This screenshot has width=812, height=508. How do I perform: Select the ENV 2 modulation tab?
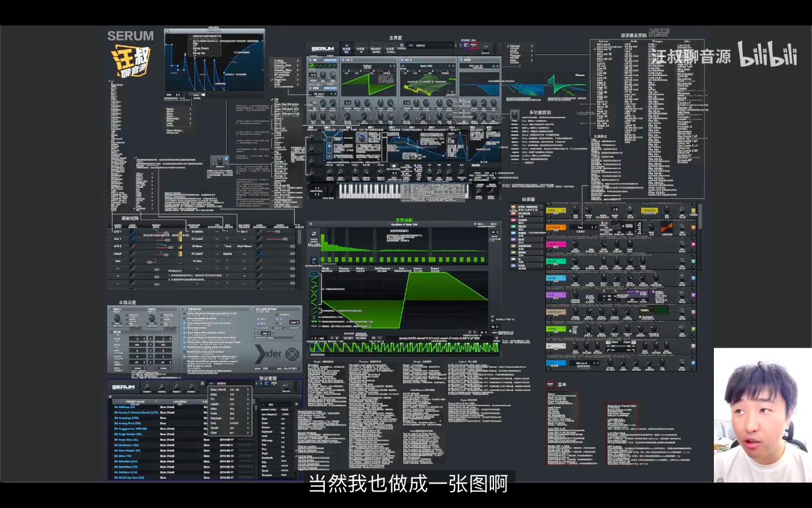[349, 127]
